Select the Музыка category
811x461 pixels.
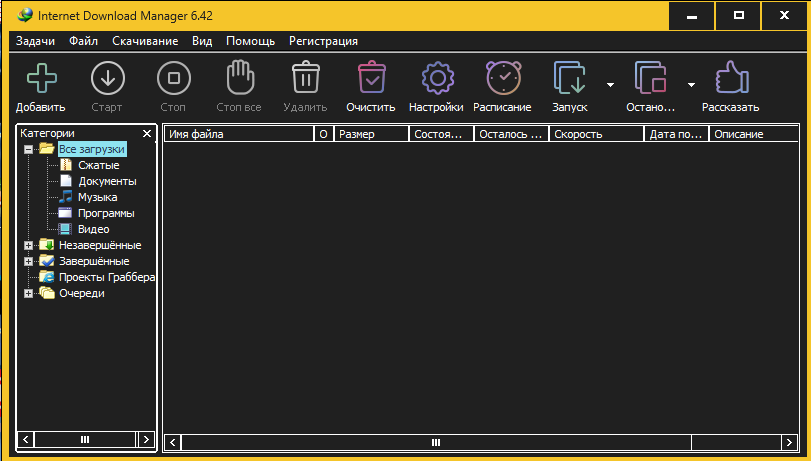(97, 197)
